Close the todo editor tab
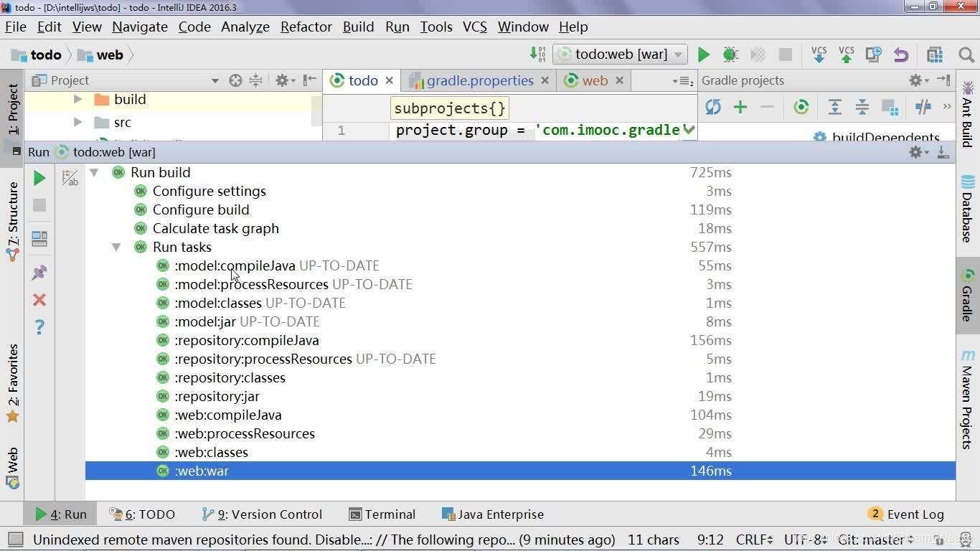 coord(390,80)
